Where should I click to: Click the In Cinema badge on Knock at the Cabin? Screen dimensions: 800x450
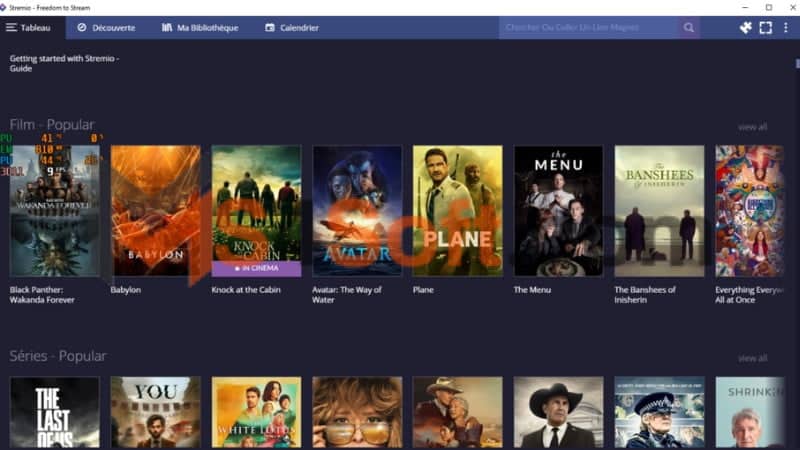(256, 268)
